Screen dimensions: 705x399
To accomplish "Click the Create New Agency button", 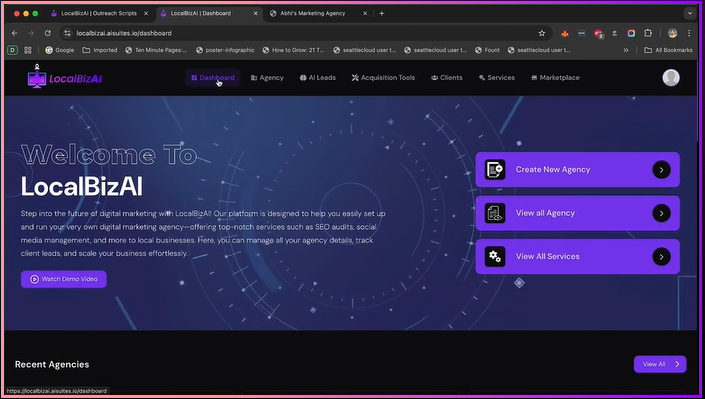I will coord(577,170).
